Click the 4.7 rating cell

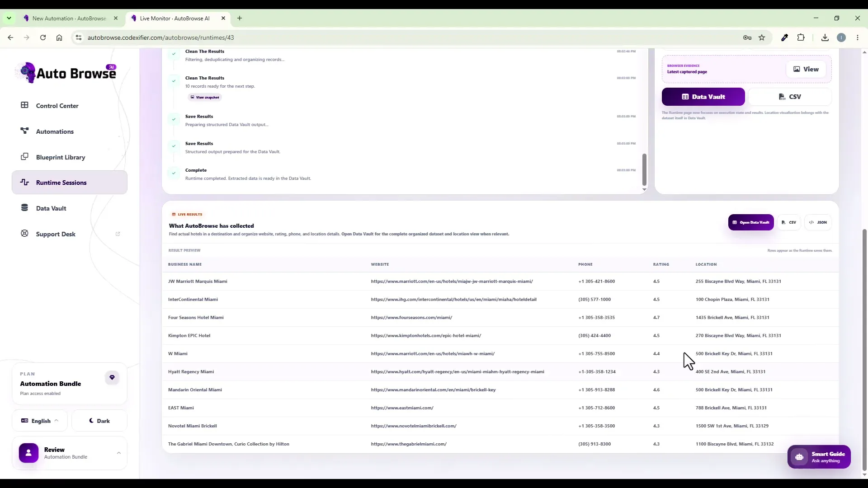coord(656,318)
